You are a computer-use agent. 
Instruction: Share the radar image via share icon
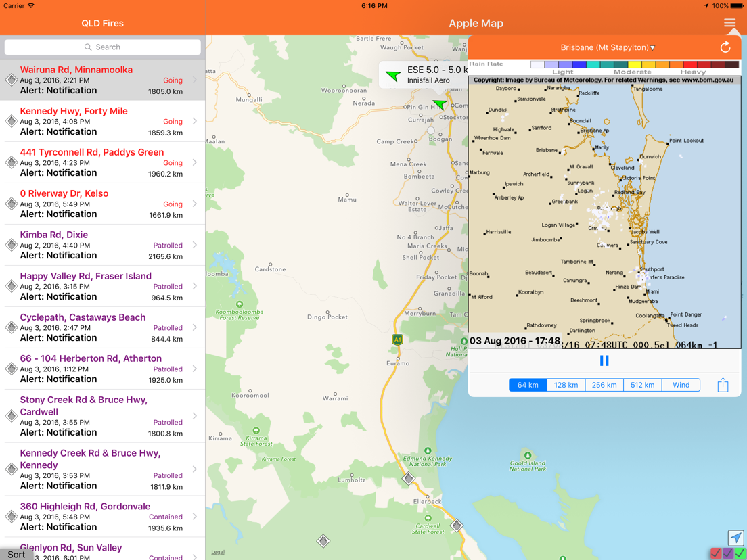point(723,385)
